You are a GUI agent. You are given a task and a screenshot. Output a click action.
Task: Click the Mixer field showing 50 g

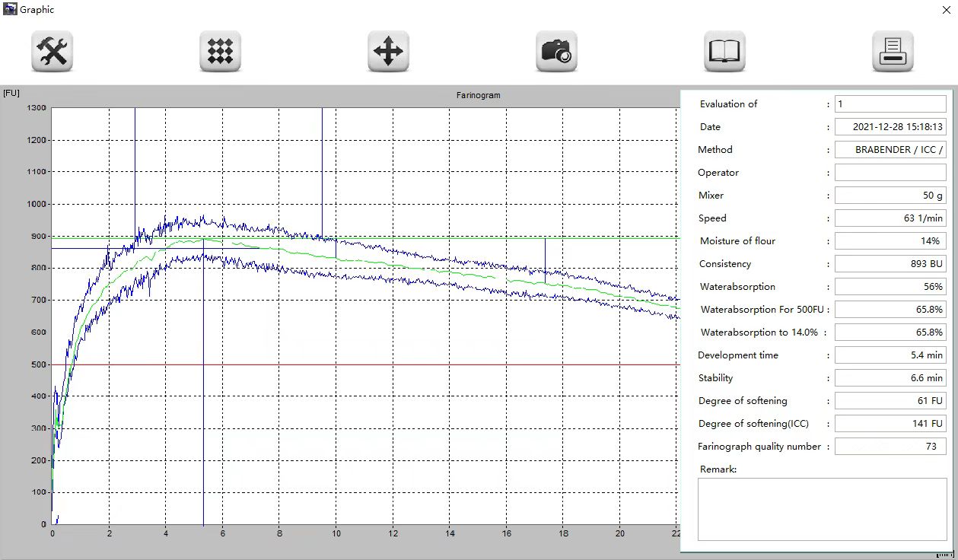pos(890,196)
